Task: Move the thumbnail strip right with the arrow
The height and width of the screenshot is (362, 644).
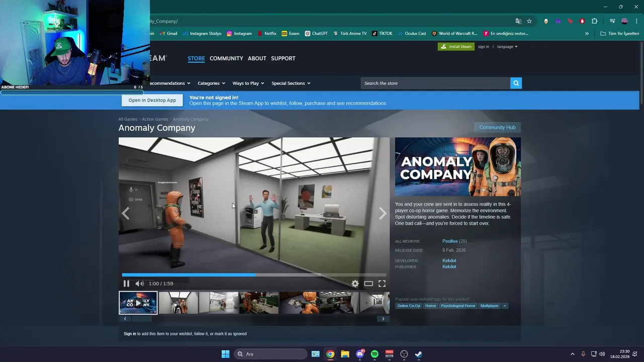Action: tap(383, 319)
